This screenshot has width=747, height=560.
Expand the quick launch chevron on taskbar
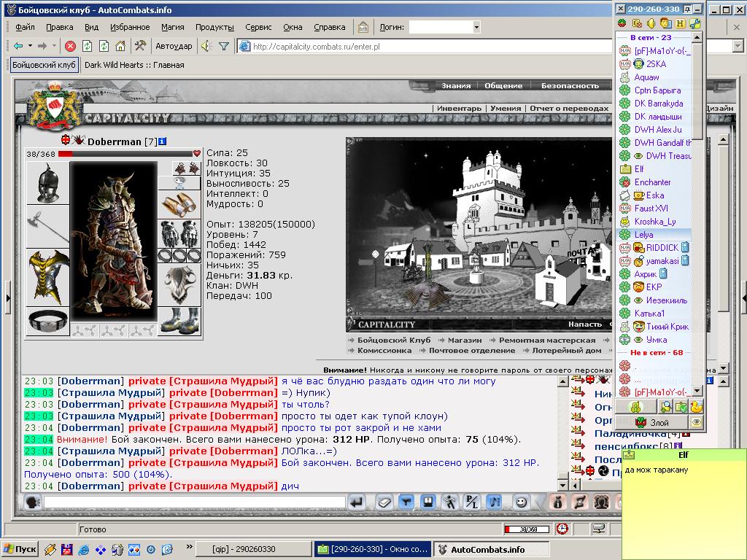tap(189, 547)
